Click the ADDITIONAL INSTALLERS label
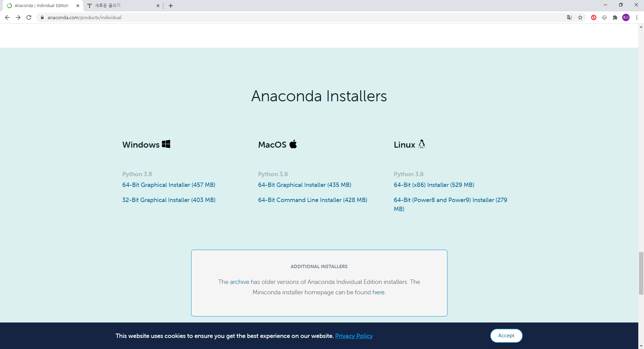 (319, 266)
